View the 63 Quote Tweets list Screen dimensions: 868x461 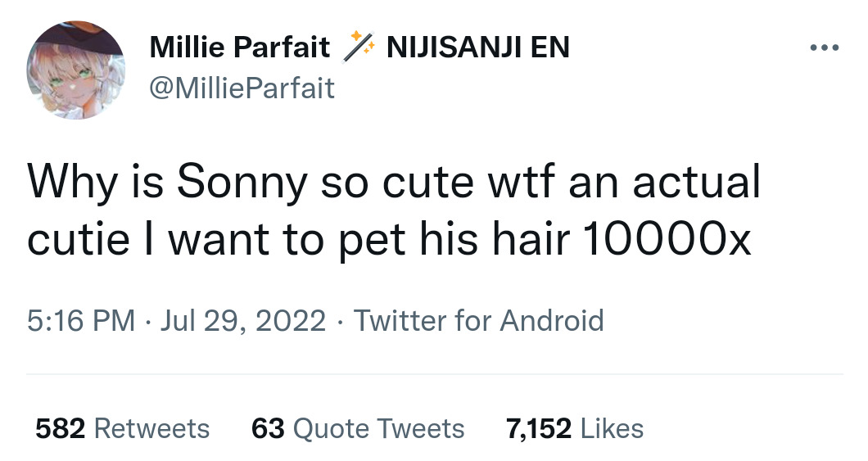pyautogui.click(x=358, y=428)
